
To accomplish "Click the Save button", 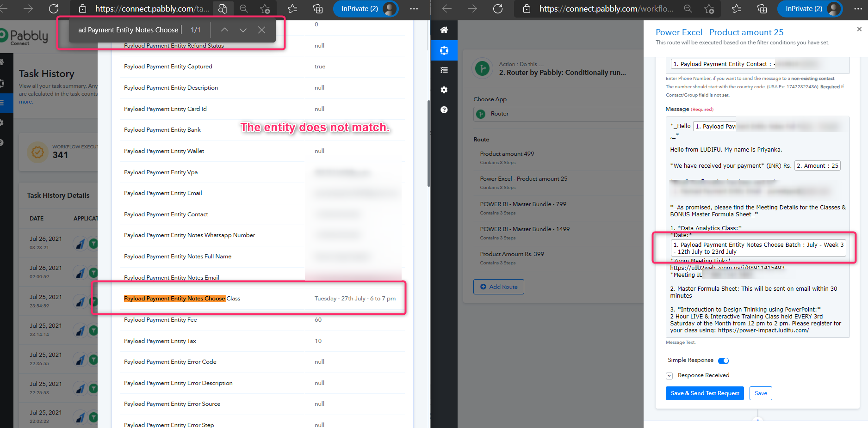I will 760,393.
